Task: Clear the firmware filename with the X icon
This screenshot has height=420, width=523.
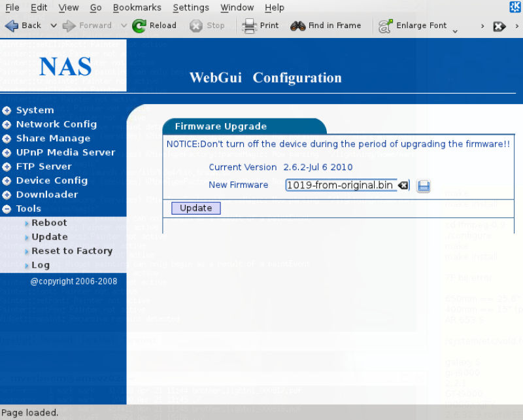Action: tap(403, 185)
